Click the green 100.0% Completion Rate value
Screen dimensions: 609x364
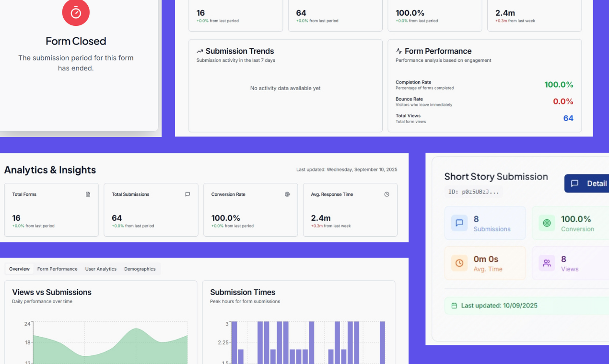(x=559, y=85)
